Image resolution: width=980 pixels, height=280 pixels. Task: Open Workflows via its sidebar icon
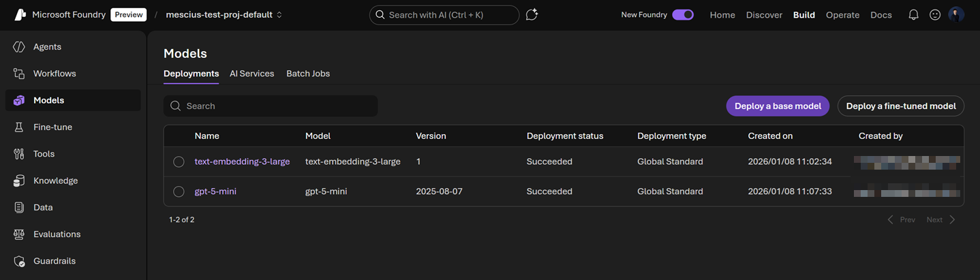pos(19,74)
